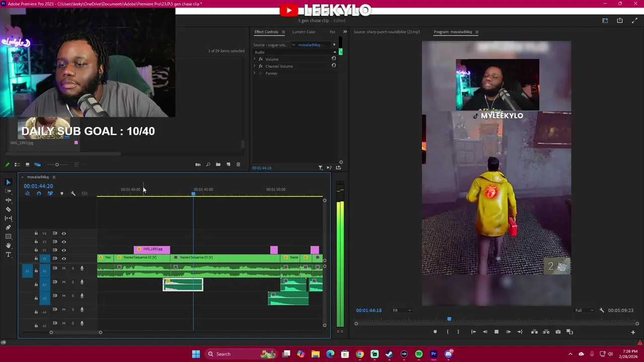Step forward one frame
The height and width of the screenshot is (362, 644).
(x=508, y=332)
